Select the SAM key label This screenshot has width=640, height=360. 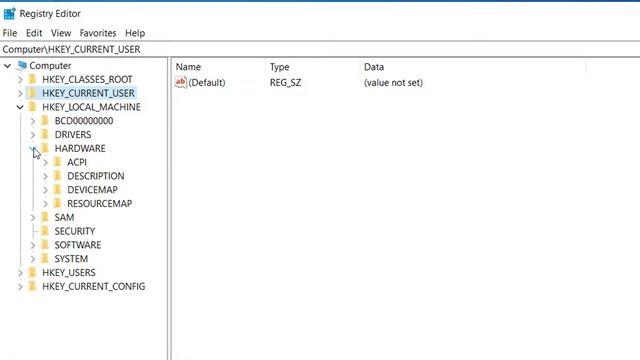coord(64,217)
